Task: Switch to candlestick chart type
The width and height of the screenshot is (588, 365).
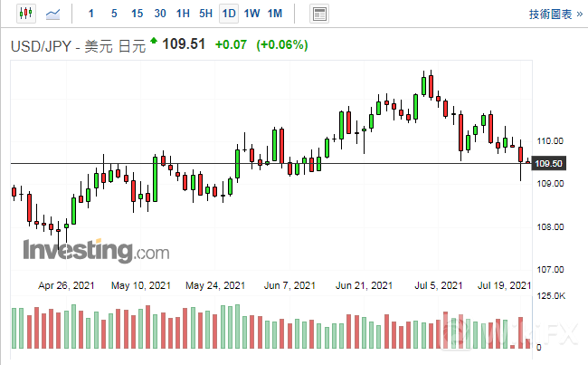Action: point(24,14)
